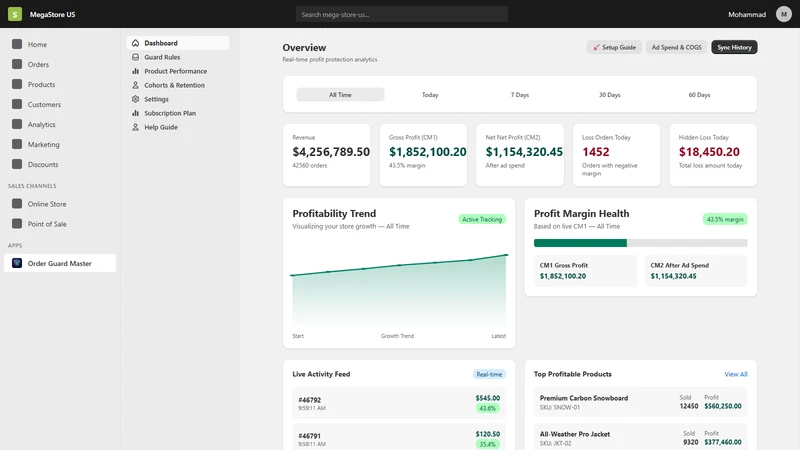Click the Settings gear icon
The width and height of the screenshot is (800, 450).
pos(135,99)
